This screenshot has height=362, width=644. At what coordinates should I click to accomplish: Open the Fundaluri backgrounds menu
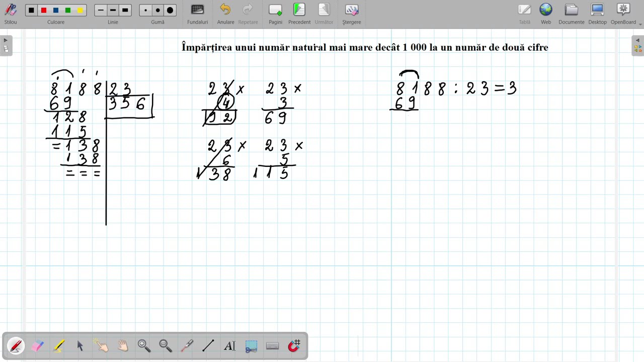pyautogui.click(x=197, y=14)
